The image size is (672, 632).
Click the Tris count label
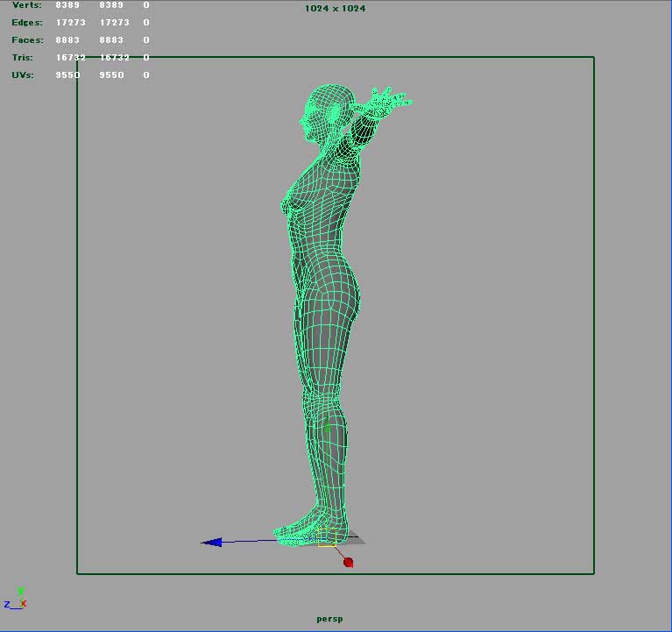[x=23, y=58]
